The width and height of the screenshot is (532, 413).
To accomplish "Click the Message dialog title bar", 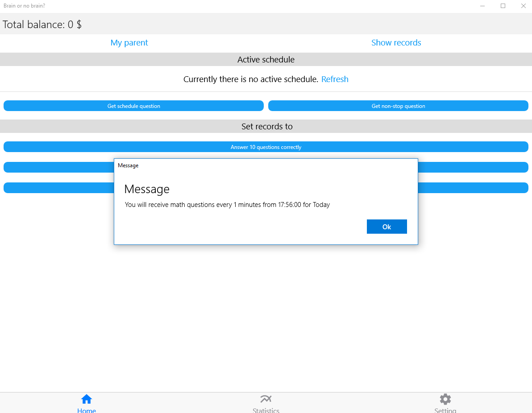I will point(266,165).
